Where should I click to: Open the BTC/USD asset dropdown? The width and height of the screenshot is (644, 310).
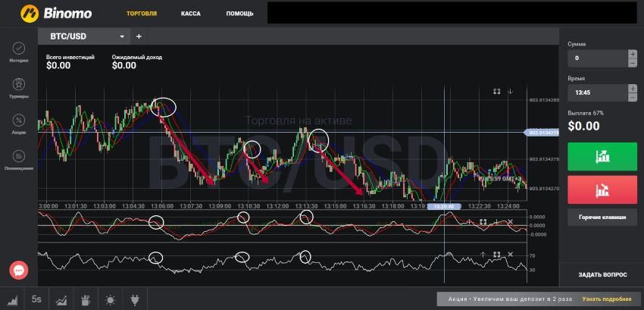coord(84,36)
